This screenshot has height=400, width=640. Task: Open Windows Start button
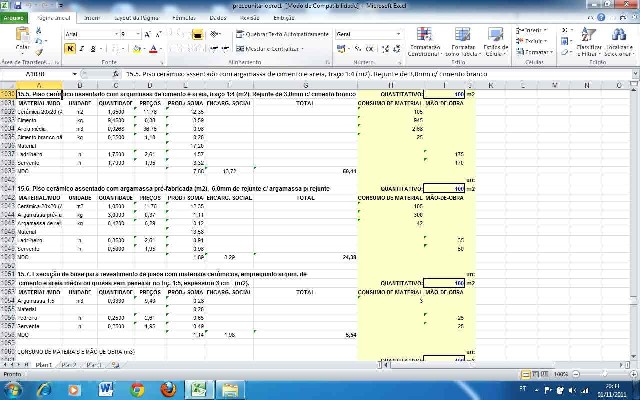[x=12, y=390]
